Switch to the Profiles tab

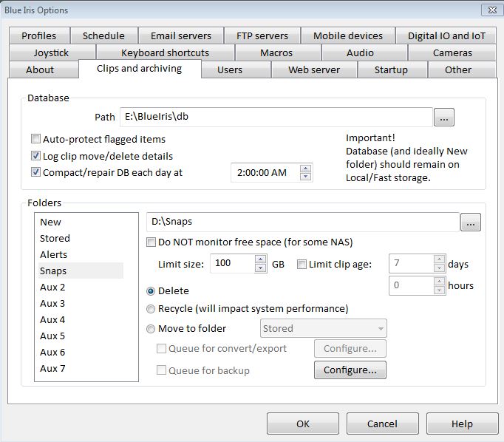(x=39, y=35)
